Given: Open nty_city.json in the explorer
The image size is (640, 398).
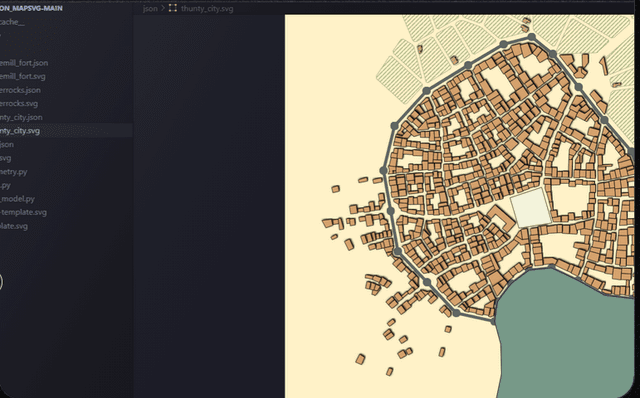Looking at the screenshot, I should click(x=21, y=118).
